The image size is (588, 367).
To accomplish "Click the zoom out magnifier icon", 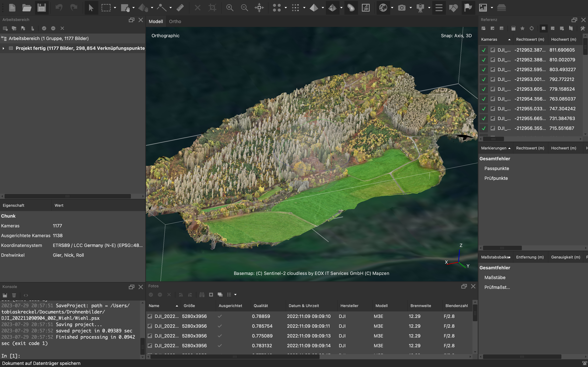I will click(x=244, y=8).
